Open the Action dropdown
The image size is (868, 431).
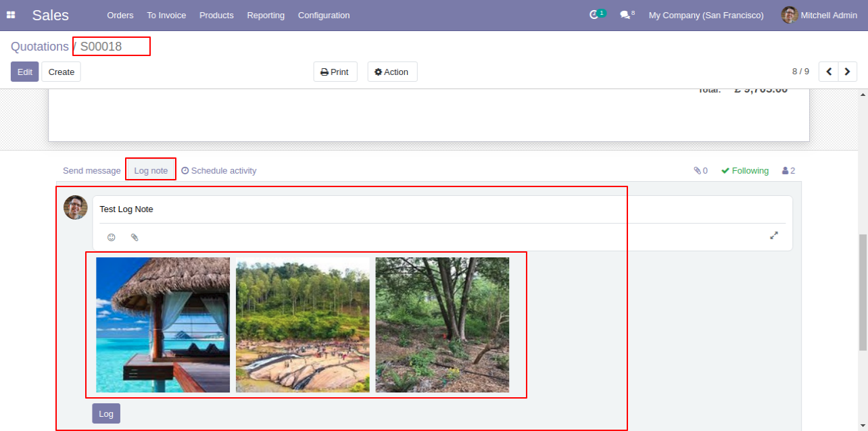pyautogui.click(x=392, y=72)
